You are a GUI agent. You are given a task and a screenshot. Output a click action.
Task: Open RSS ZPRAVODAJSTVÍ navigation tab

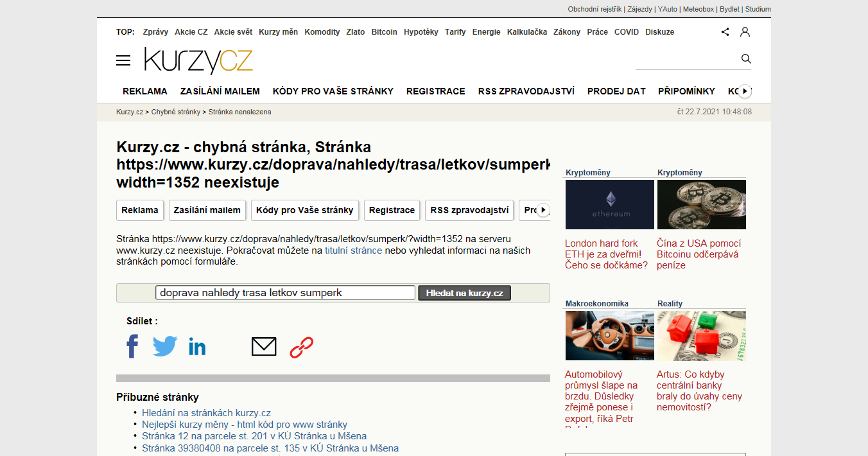point(526,91)
